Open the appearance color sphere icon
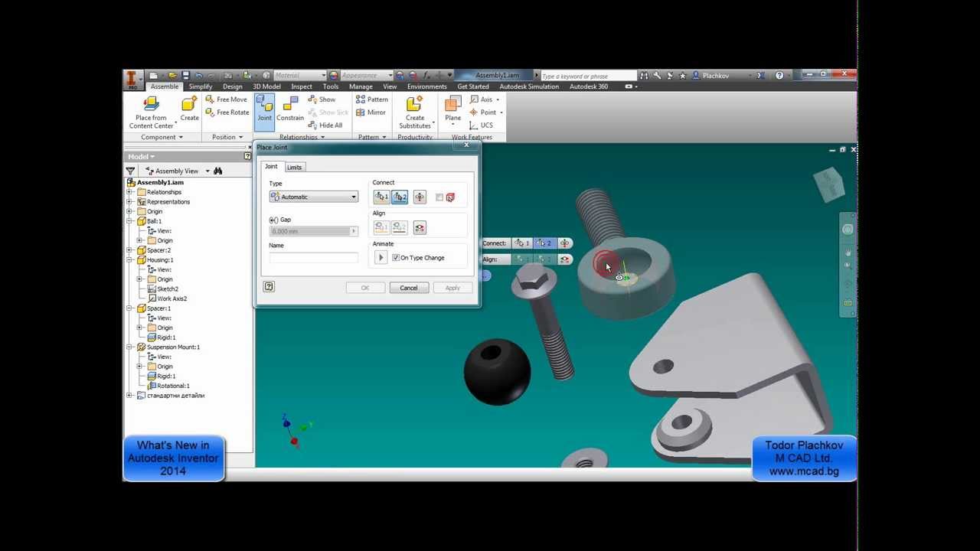This screenshot has width=980, height=551. (333, 76)
